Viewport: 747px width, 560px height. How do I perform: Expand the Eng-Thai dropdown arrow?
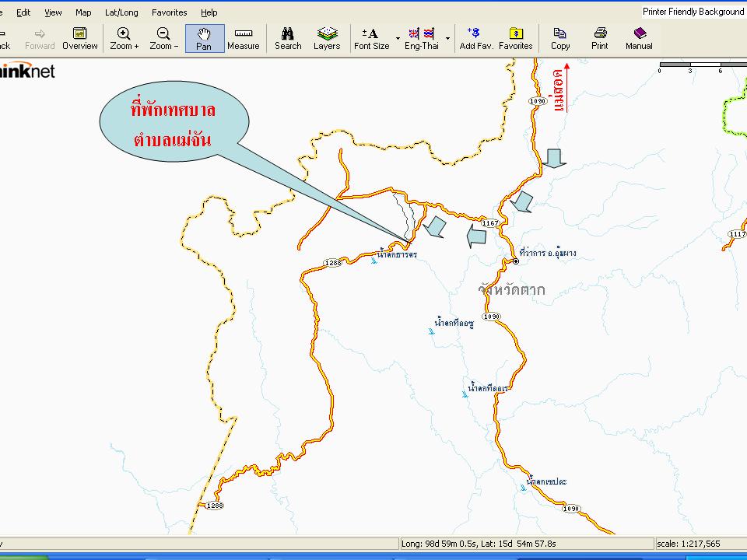[x=447, y=38]
